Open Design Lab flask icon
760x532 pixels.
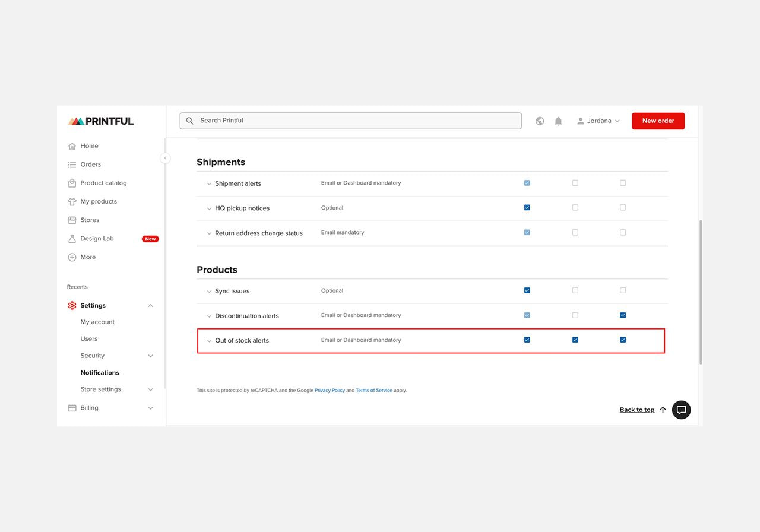point(72,239)
